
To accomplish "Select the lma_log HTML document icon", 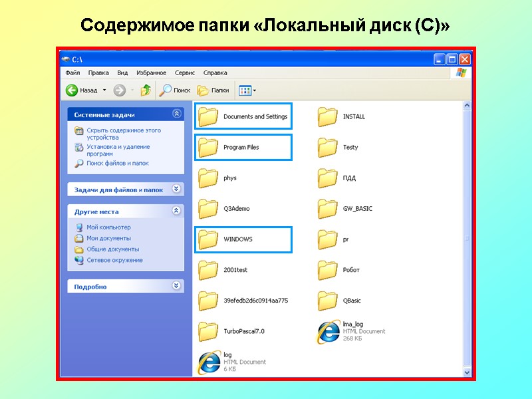I will (329, 331).
